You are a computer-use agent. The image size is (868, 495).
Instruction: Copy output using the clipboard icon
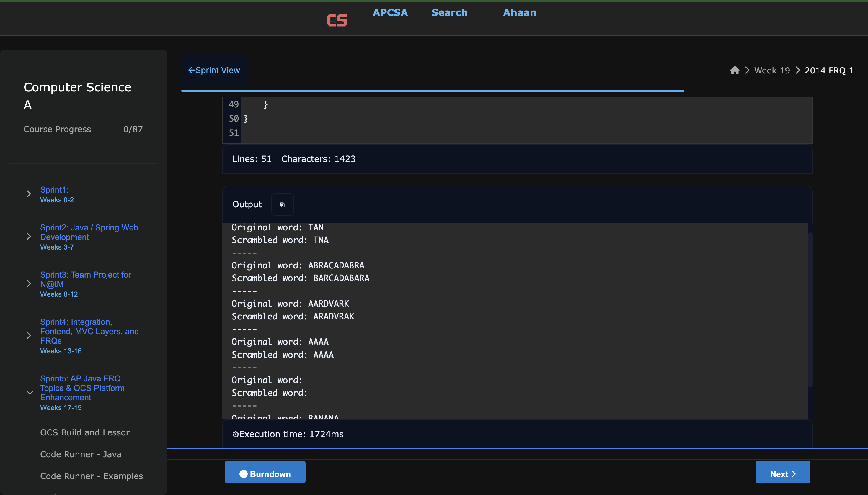[x=282, y=205]
